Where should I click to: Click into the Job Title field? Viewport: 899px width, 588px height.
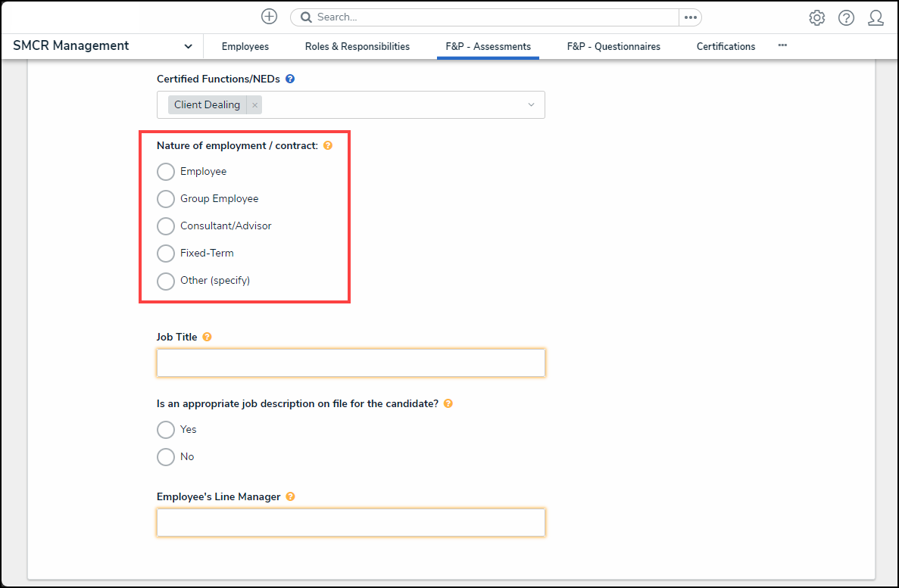pyautogui.click(x=351, y=363)
